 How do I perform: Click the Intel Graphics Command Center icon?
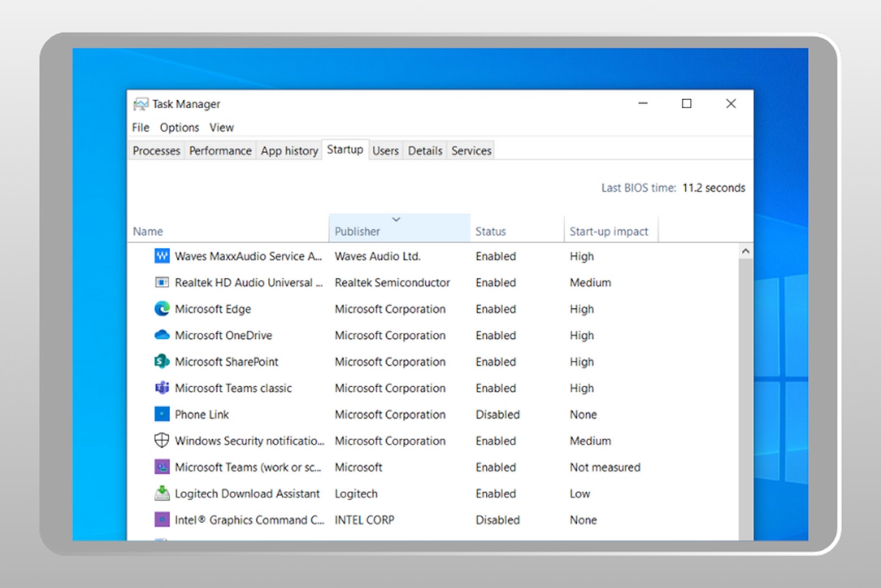pyautogui.click(x=162, y=519)
